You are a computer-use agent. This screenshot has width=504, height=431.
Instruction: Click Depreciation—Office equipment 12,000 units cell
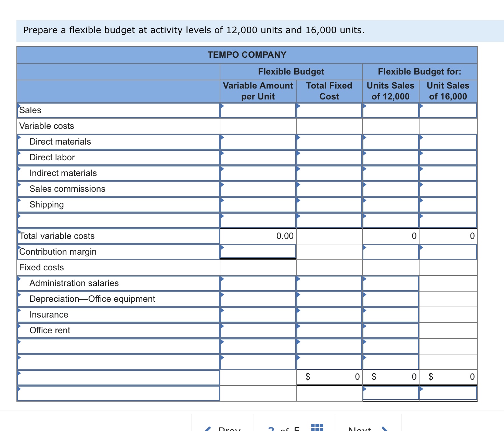pyautogui.click(x=391, y=299)
